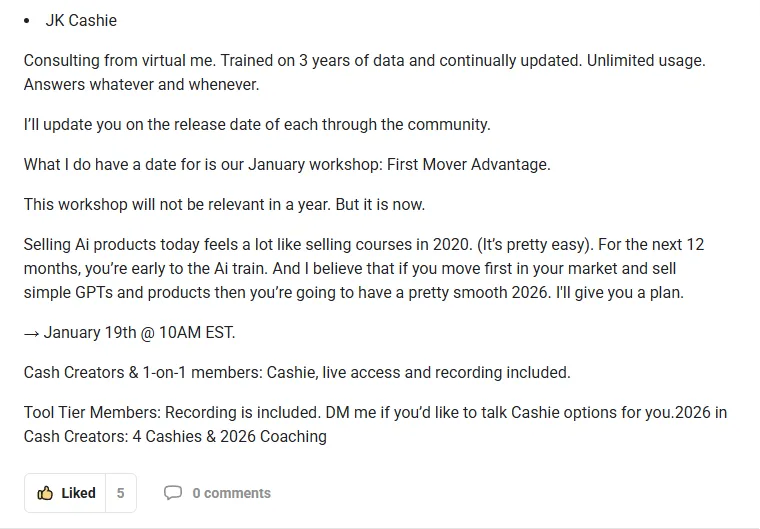Open the like count showing 5
This screenshot has height=529, width=760.
tap(121, 493)
